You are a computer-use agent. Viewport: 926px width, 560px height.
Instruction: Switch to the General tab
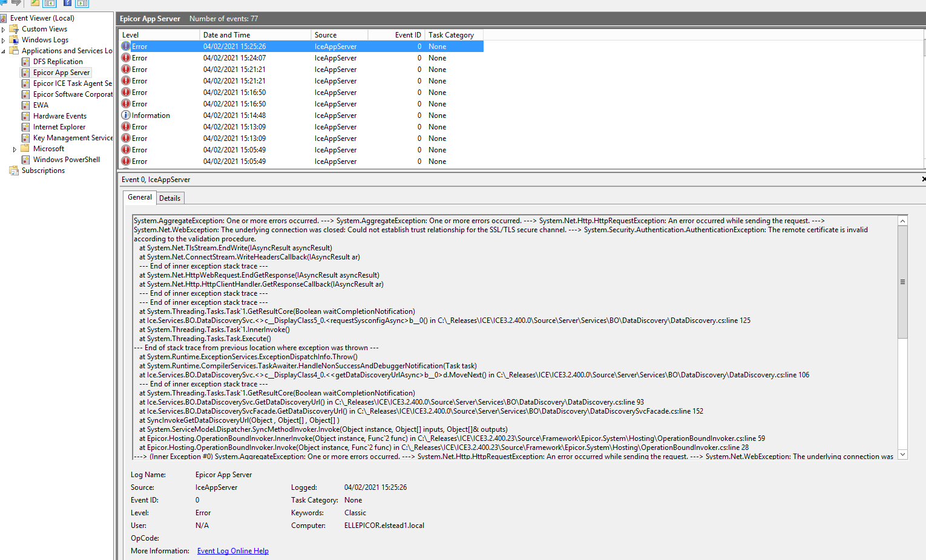tap(140, 197)
